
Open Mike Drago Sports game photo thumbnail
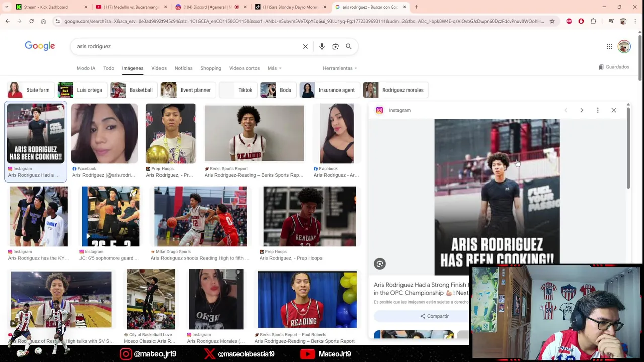click(200, 217)
